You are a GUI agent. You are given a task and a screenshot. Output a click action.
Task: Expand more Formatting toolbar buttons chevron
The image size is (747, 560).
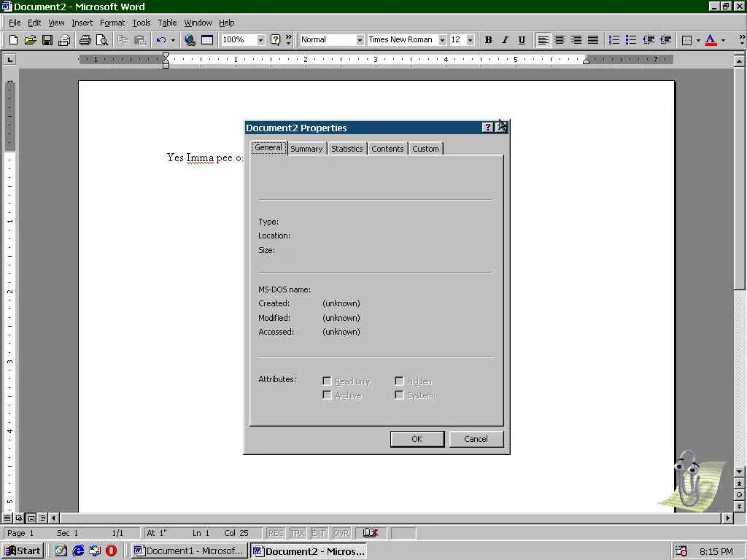point(742,40)
